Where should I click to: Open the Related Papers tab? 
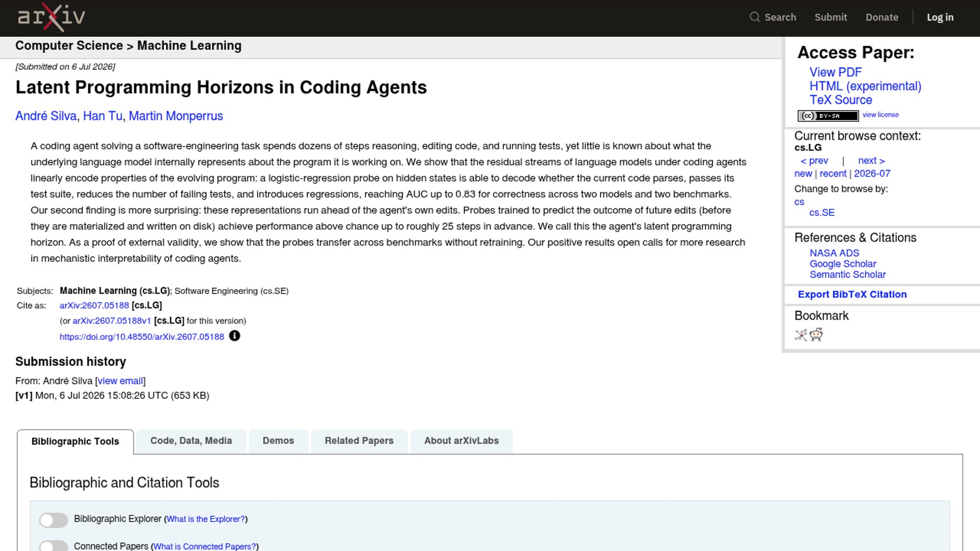coord(359,441)
